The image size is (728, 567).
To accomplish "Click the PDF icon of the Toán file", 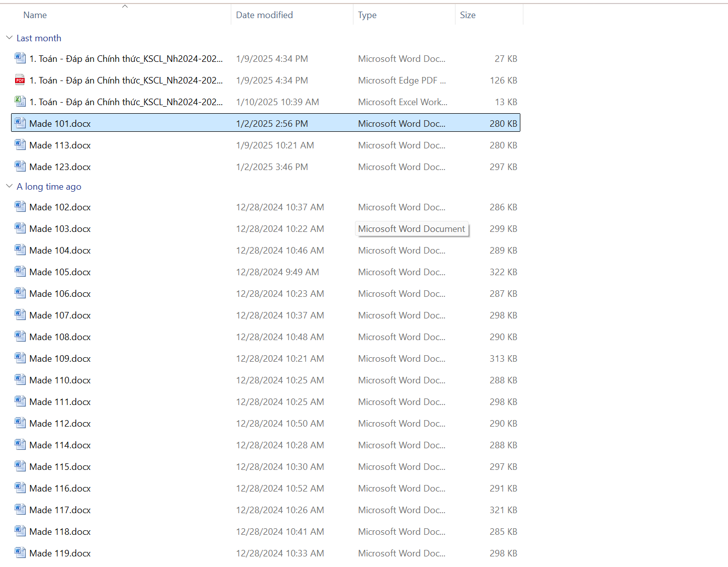I will tap(20, 80).
